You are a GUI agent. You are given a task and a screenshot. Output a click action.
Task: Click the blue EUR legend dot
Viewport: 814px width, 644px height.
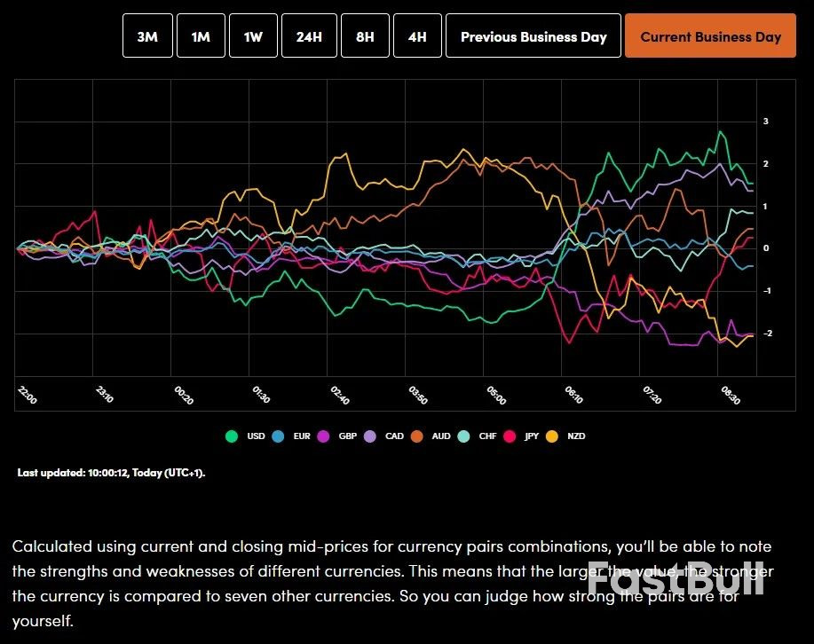[x=276, y=436]
